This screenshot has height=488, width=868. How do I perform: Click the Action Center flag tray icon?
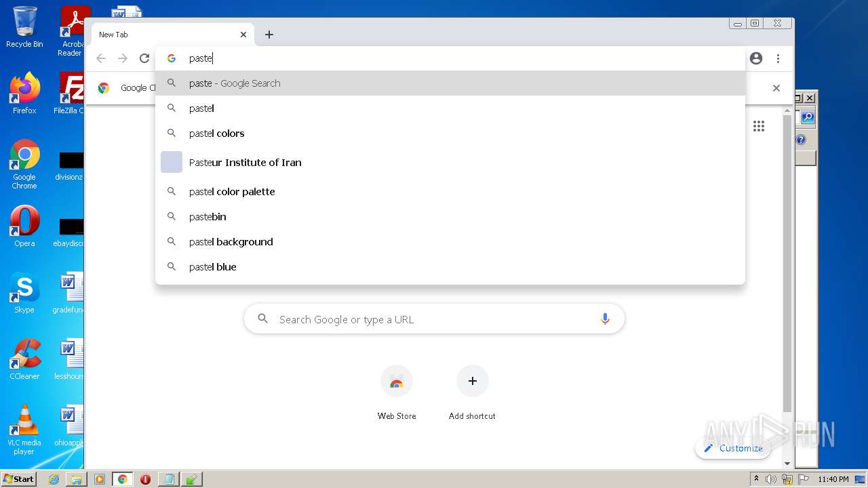[802, 479]
